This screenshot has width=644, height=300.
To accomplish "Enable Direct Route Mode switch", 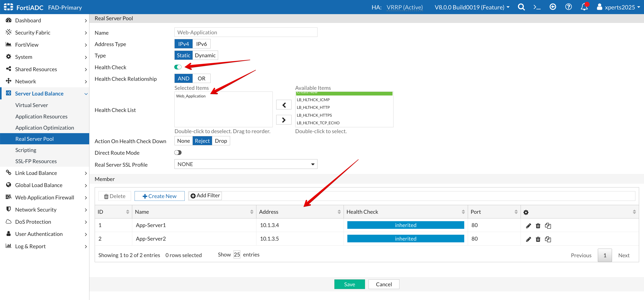I will pos(178,153).
